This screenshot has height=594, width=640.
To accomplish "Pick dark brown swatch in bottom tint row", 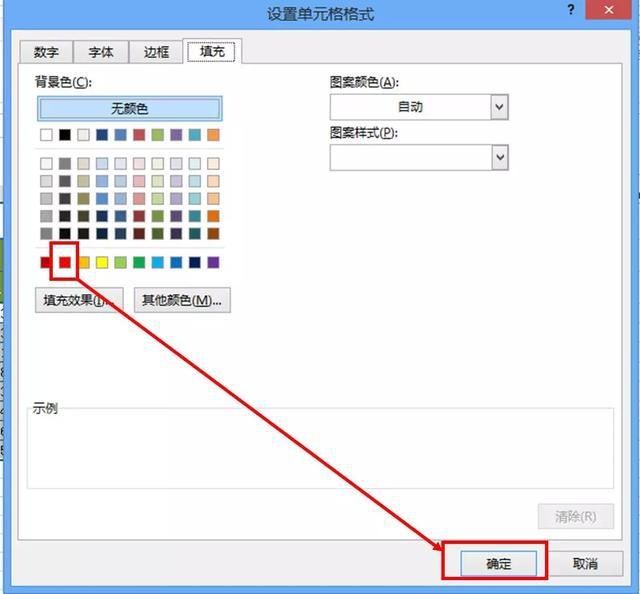I will point(213,234).
